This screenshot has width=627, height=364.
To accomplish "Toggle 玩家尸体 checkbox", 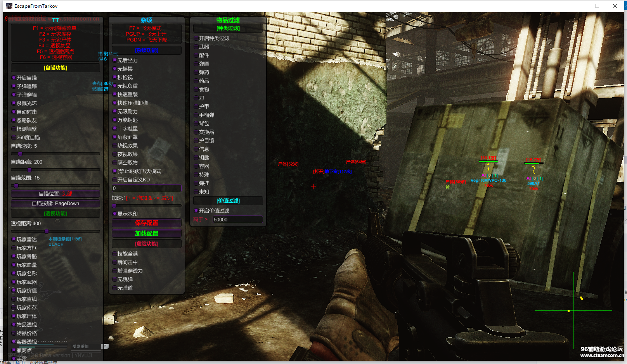I will [14, 316].
